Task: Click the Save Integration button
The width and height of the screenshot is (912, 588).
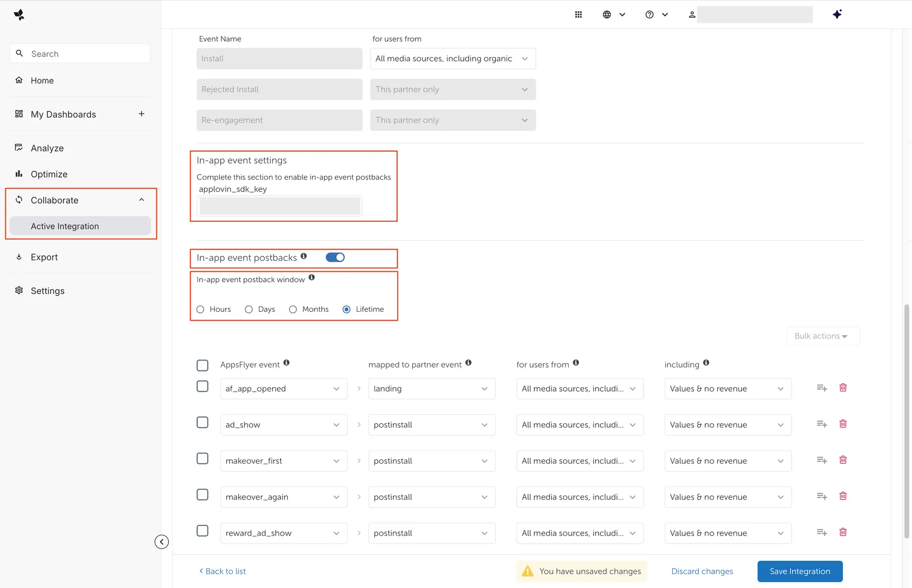Action: pos(799,571)
